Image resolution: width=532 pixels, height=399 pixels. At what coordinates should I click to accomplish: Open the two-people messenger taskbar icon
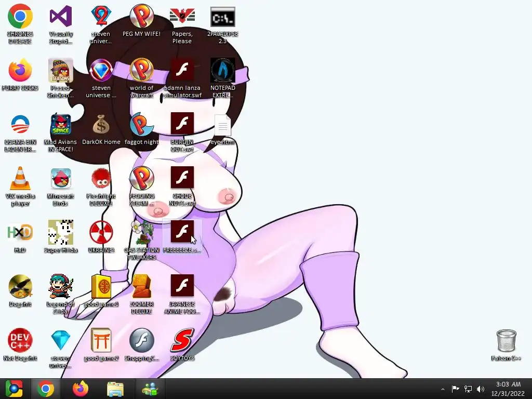[x=150, y=389]
